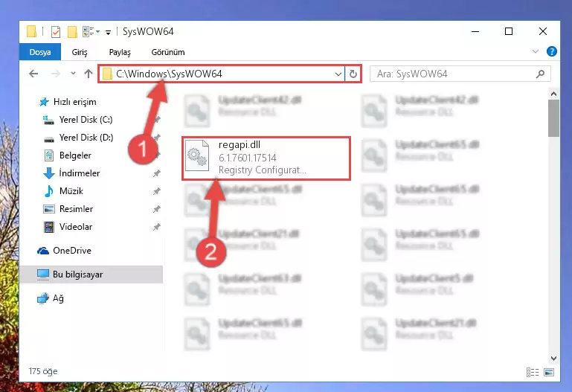Select Ağ in navigation pane
This screenshot has height=392, width=572.
click(58, 298)
